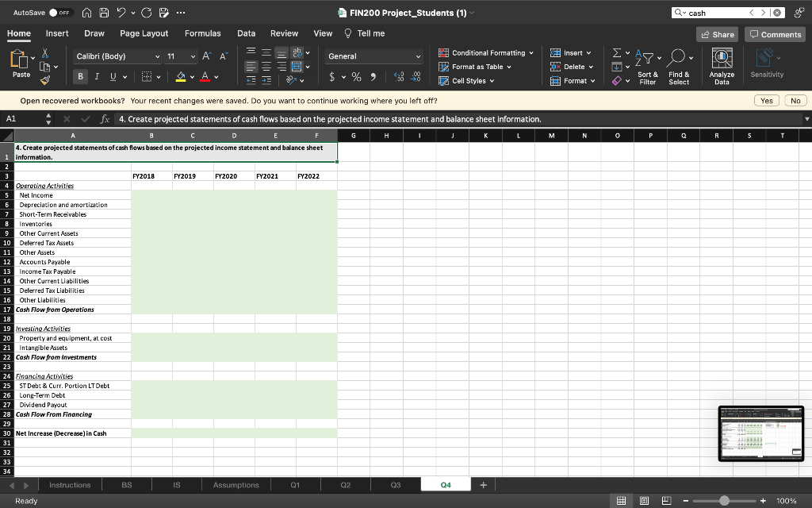
Task: Click the Analyze Data icon
Action: (x=722, y=58)
